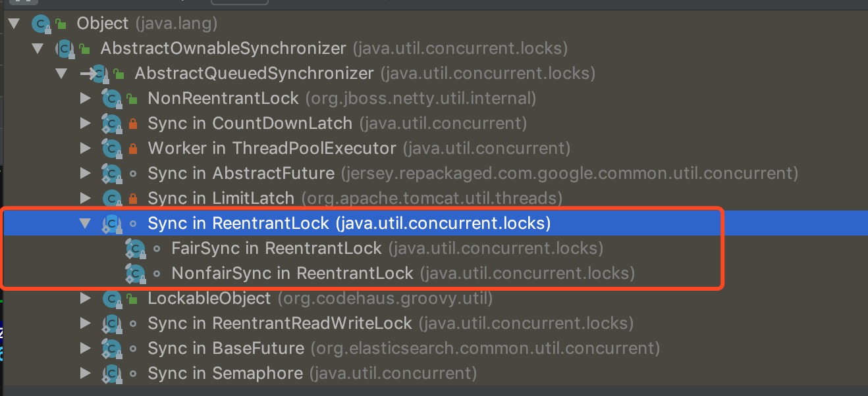Image resolution: width=868 pixels, height=396 pixels.
Task: Click the orange lock icon beside CountDownLatch Sync
Action: point(132,124)
